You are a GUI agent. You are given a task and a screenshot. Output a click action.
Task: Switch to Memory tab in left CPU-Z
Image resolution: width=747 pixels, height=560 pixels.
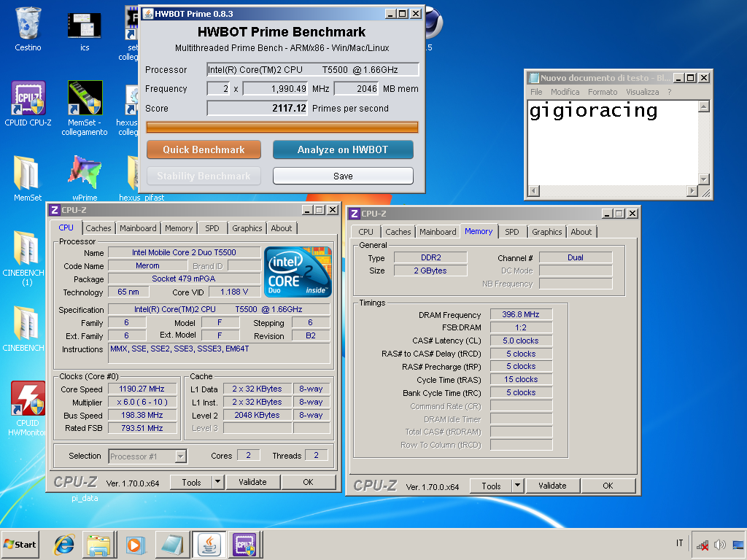pyautogui.click(x=179, y=228)
